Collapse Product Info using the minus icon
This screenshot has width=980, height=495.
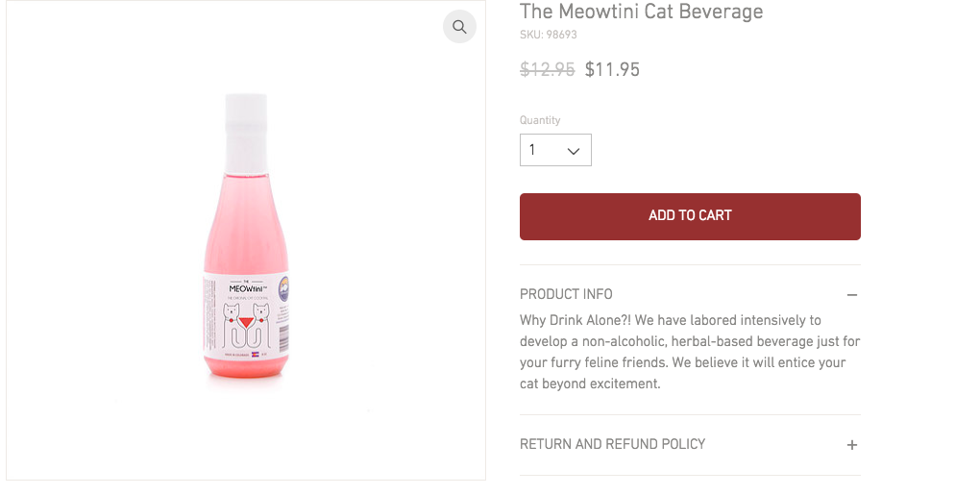tap(852, 294)
